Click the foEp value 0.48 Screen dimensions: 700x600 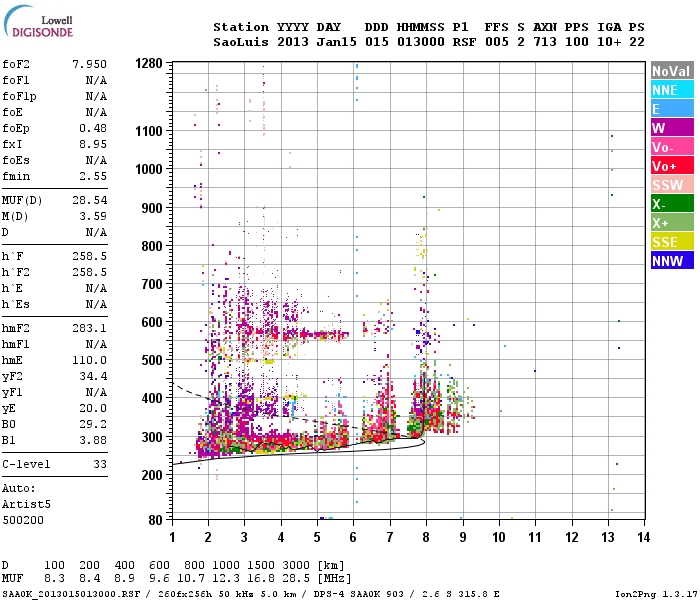pyautogui.click(x=93, y=129)
